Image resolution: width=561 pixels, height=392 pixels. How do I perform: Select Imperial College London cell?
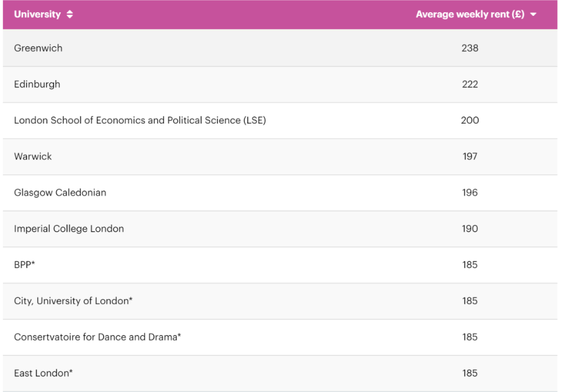tap(69, 229)
